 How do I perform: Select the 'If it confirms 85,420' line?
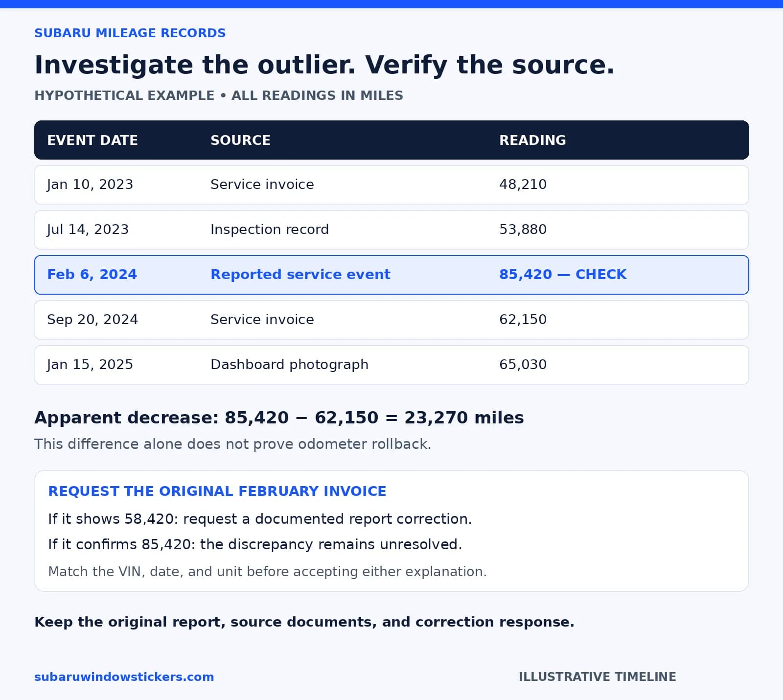tap(255, 544)
